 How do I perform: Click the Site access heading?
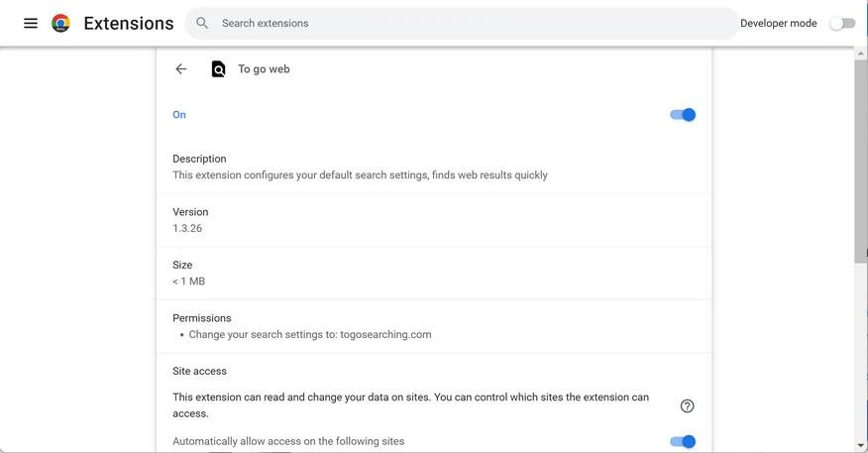[199, 371]
